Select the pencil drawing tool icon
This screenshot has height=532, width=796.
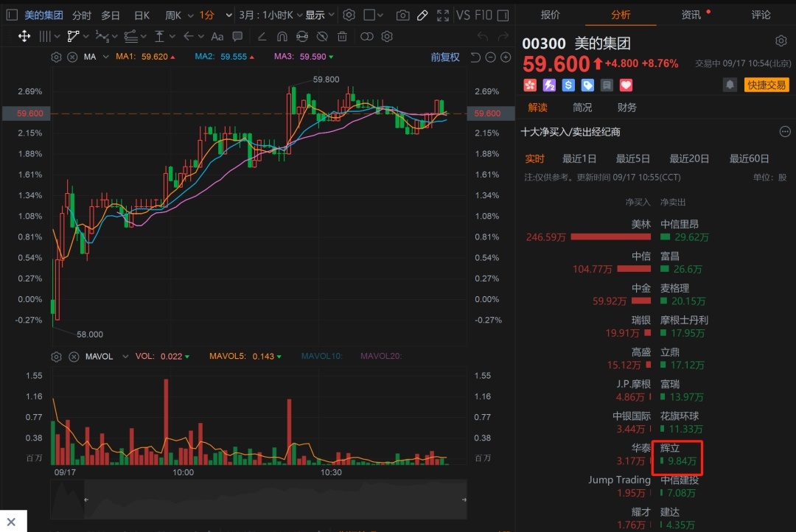pos(422,15)
